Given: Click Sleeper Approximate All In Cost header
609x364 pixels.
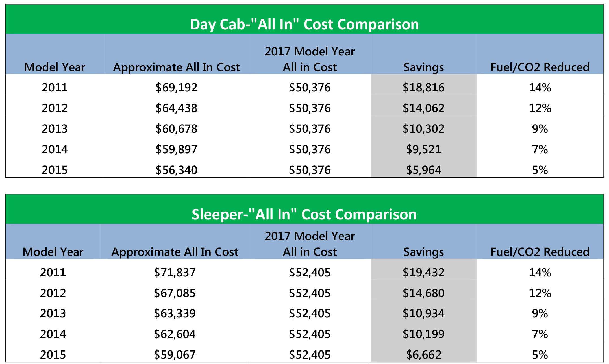Looking at the screenshot, I should point(175,252).
